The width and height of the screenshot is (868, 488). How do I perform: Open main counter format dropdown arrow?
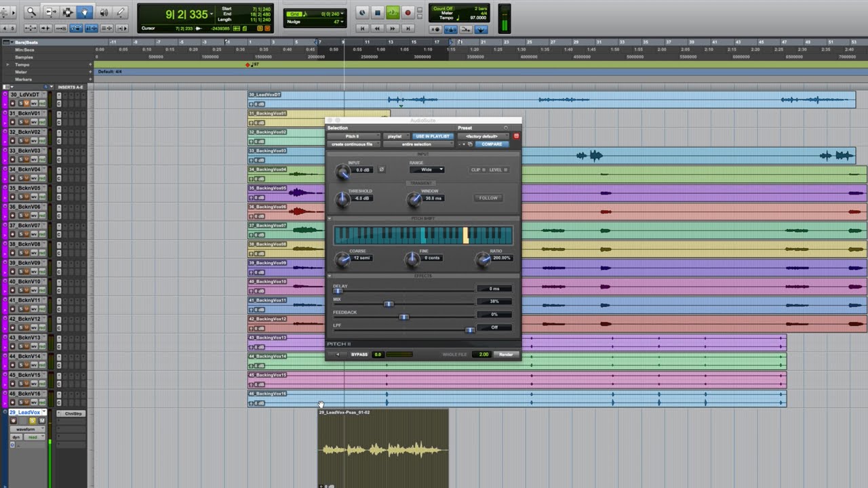pos(212,14)
